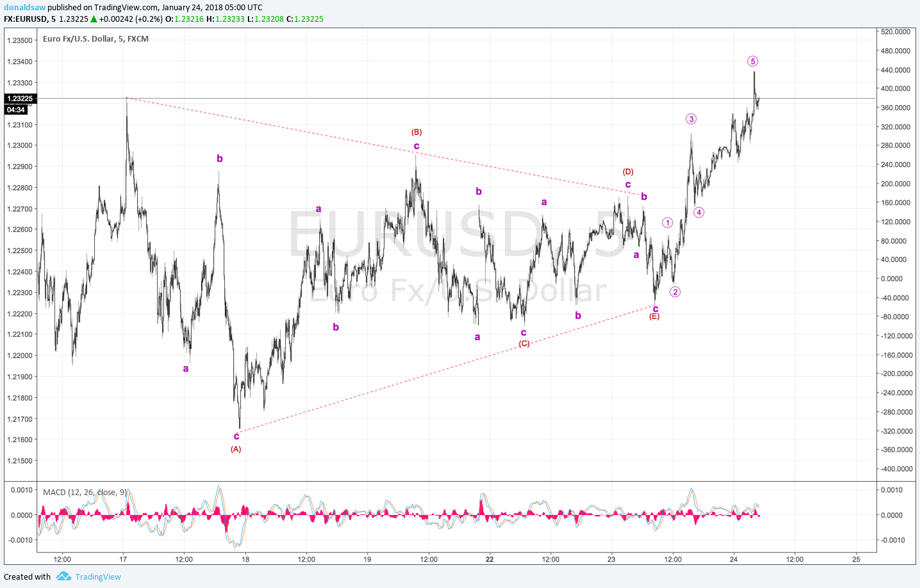The width and height of the screenshot is (920, 588).
Task: Select the (E) triangle wave label
Action: point(654,316)
